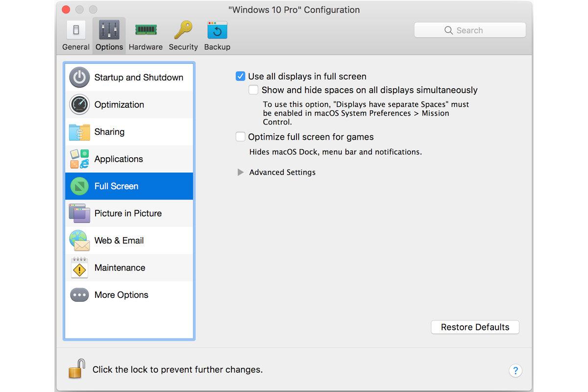Switch to the Hardware tab
This screenshot has height=392, width=588.
pos(146,34)
